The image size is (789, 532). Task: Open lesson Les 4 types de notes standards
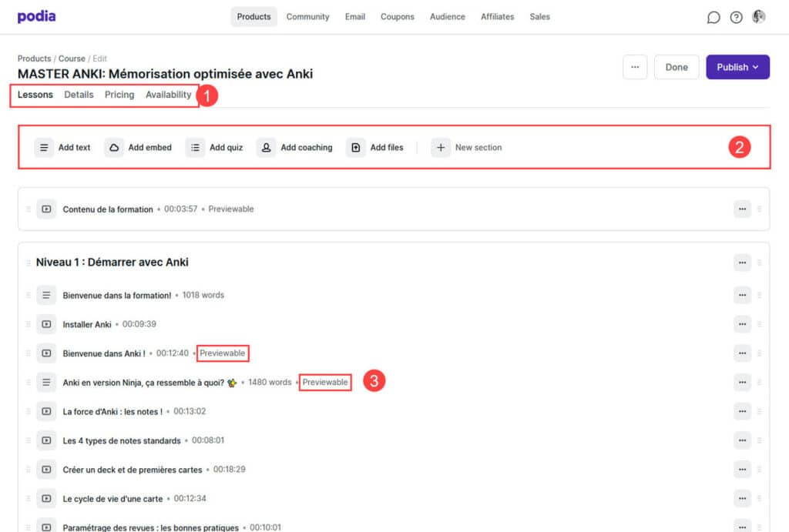pyautogui.click(x=121, y=440)
